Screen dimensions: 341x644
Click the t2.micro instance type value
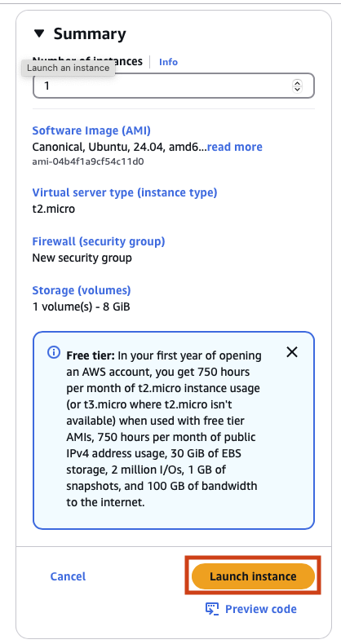coord(53,209)
